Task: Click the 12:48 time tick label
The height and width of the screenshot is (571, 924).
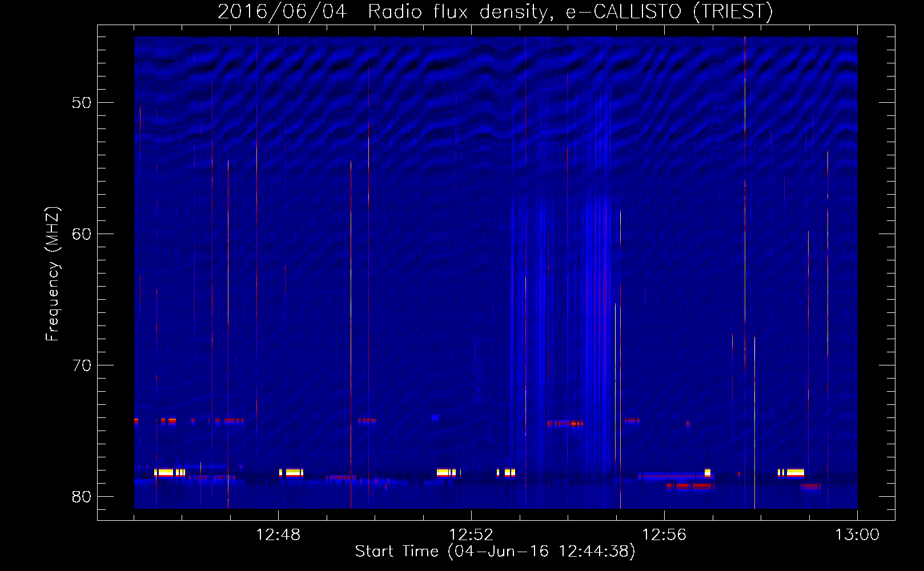Action: point(278,535)
